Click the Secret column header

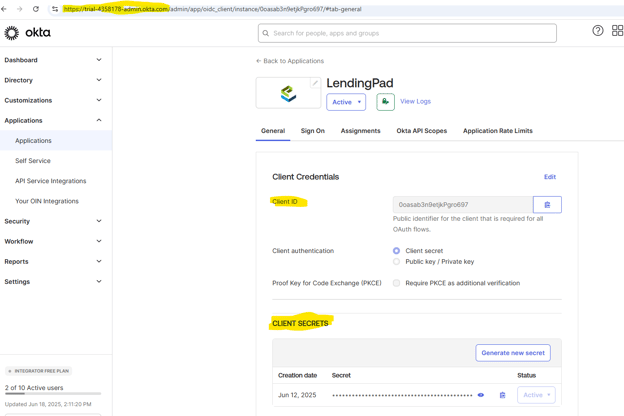click(x=341, y=375)
